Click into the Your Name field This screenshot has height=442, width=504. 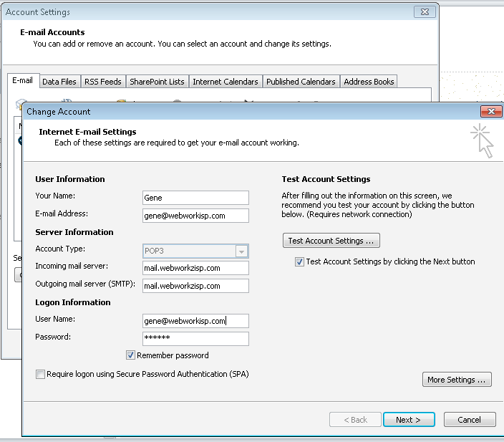(x=195, y=198)
